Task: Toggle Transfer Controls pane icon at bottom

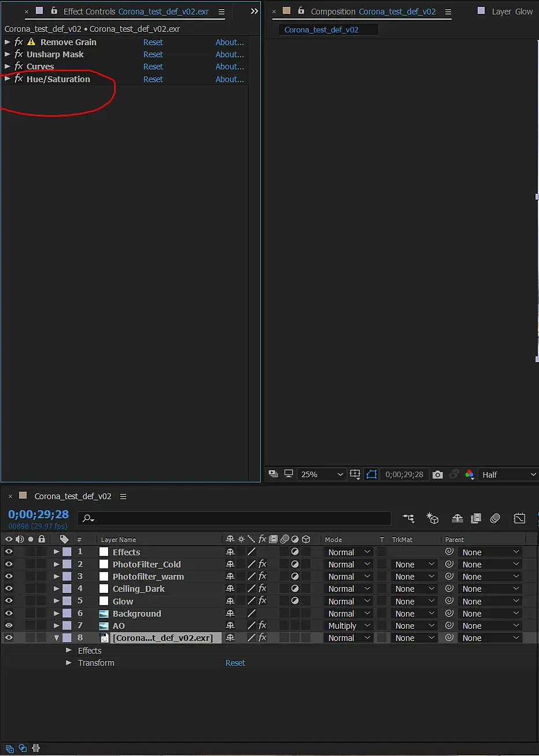Action: click(x=23, y=748)
